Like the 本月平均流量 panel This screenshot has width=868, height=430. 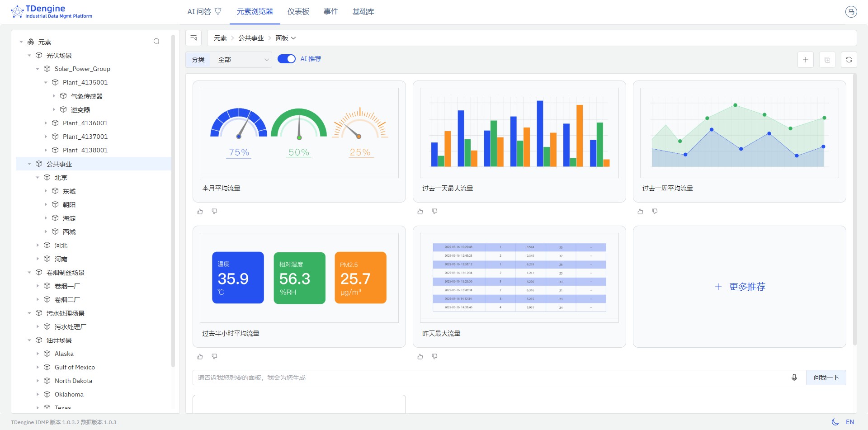point(200,212)
